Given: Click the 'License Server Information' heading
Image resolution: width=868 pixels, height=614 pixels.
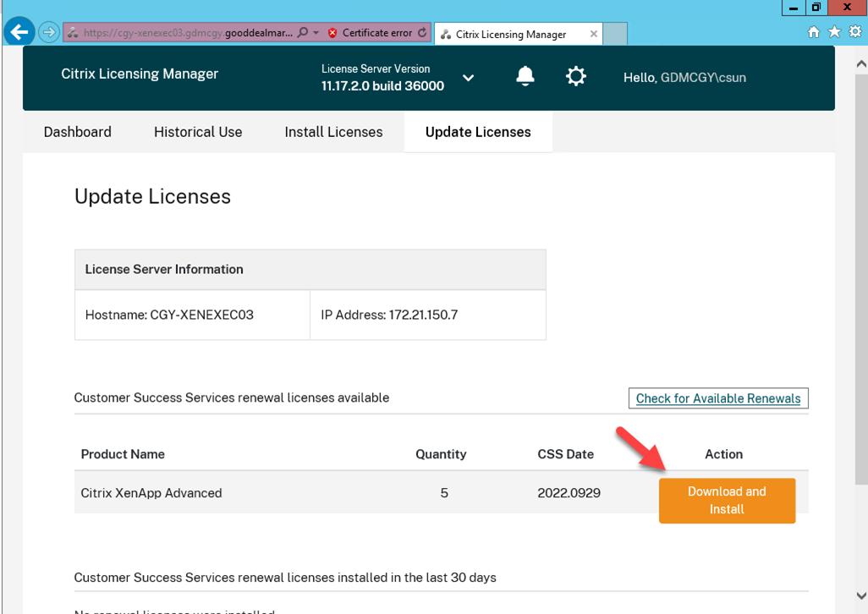Looking at the screenshot, I should tap(164, 270).
